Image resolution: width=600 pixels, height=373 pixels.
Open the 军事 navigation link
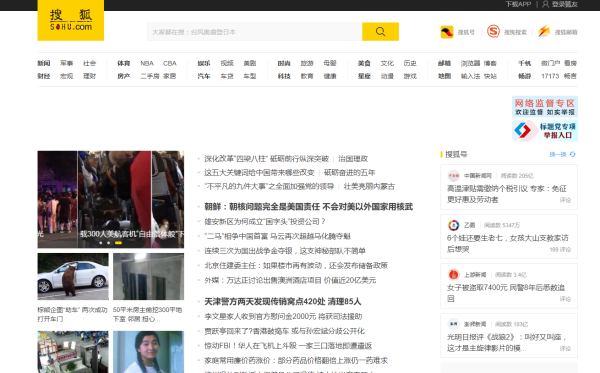67,63
